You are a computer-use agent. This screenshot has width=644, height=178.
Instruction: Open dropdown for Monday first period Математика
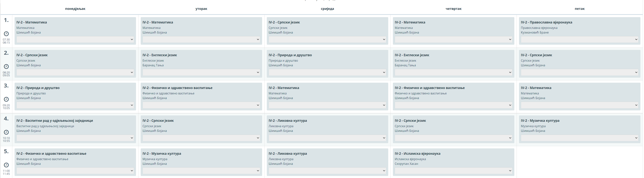(x=75, y=39)
